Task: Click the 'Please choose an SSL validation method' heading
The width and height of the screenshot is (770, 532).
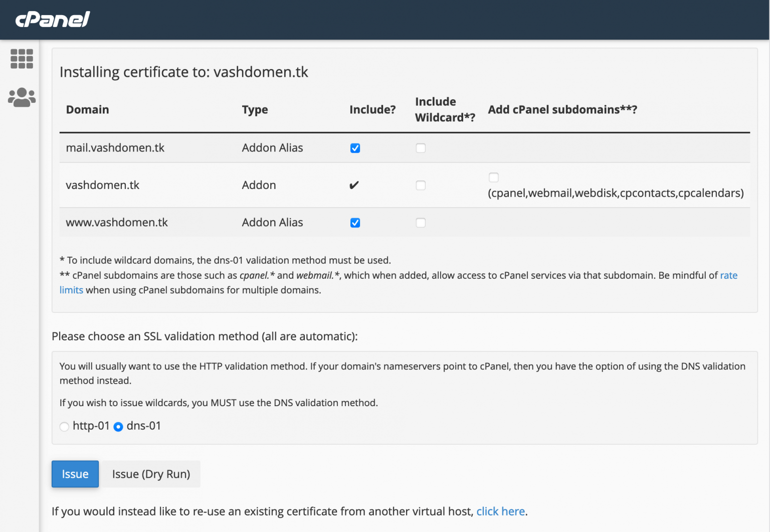Action: (x=205, y=336)
